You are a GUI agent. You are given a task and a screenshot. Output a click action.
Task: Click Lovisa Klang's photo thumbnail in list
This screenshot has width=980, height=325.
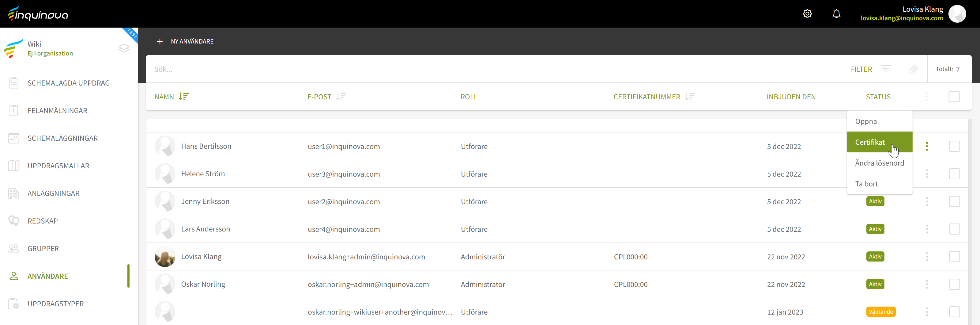pyautogui.click(x=165, y=257)
